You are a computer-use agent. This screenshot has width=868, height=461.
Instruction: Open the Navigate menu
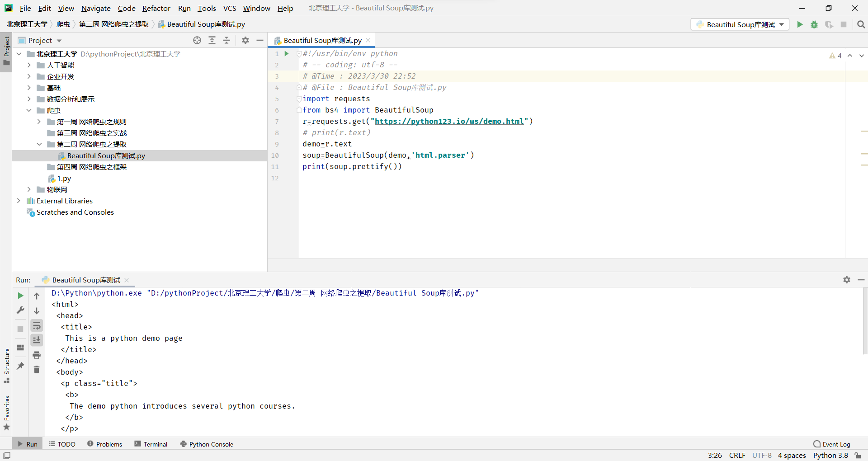pos(96,8)
